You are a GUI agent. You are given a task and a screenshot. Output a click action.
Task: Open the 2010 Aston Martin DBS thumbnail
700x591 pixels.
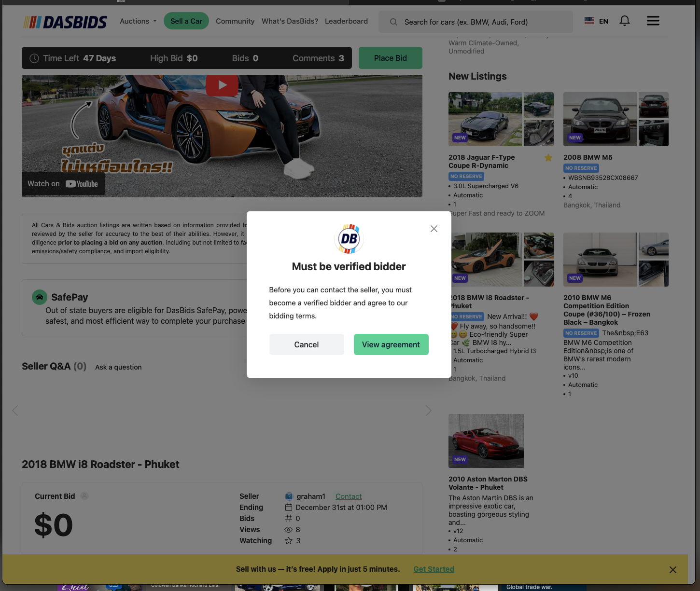486,440
